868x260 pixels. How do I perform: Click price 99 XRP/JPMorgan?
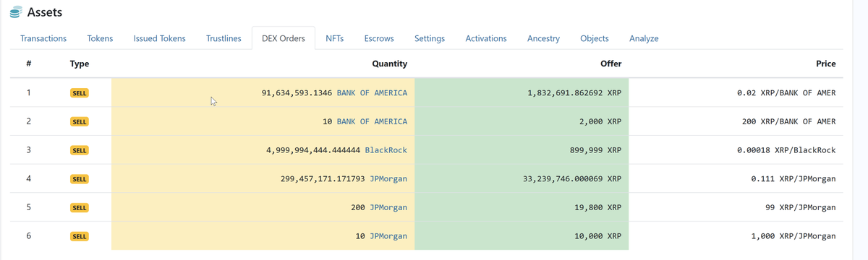(x=801, y=208)
